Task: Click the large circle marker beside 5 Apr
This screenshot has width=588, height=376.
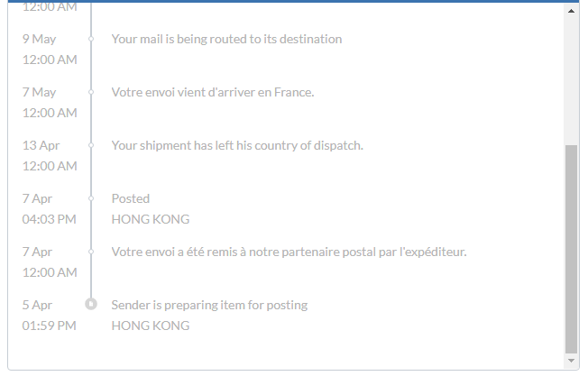Action: coord(91,305)
